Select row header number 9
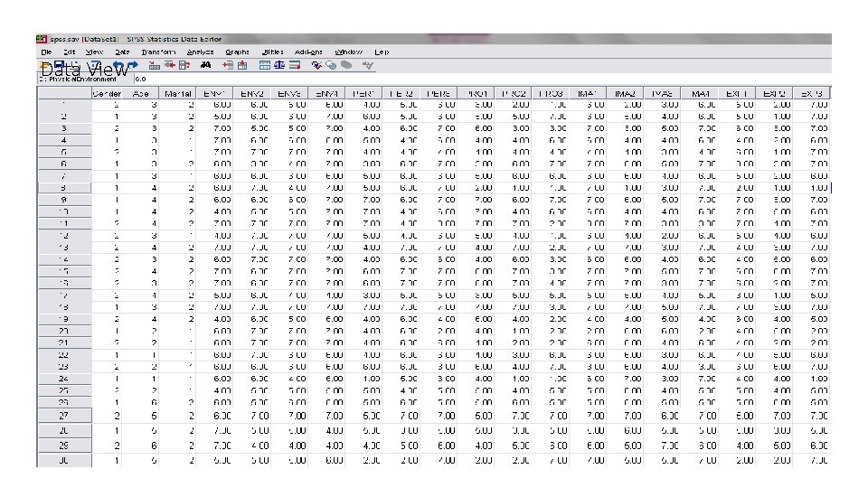 tap(64, 200)
